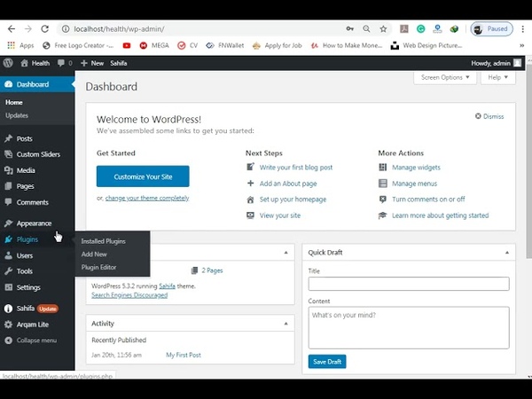
Task: Click Save Draft button
Action: pos(327,362)
